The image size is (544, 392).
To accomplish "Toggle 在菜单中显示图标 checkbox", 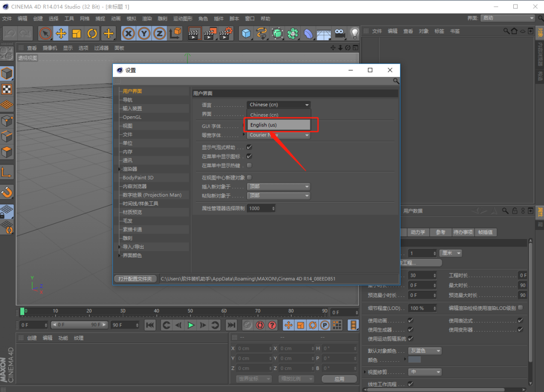I will tap(249, 156).
